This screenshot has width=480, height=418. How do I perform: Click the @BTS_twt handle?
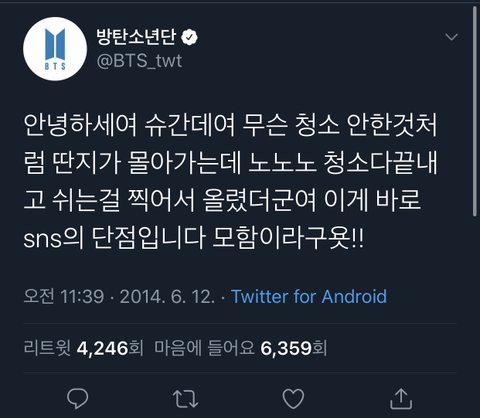139,61
